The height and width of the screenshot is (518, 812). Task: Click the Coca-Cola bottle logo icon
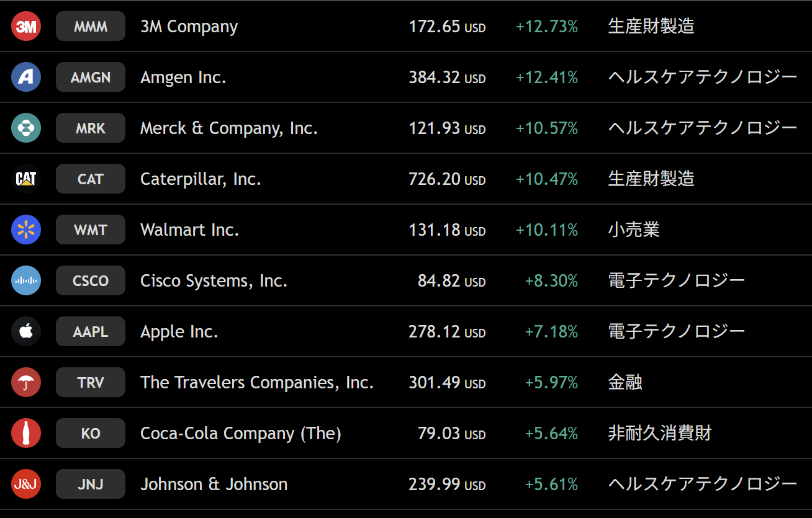(26, 434)
